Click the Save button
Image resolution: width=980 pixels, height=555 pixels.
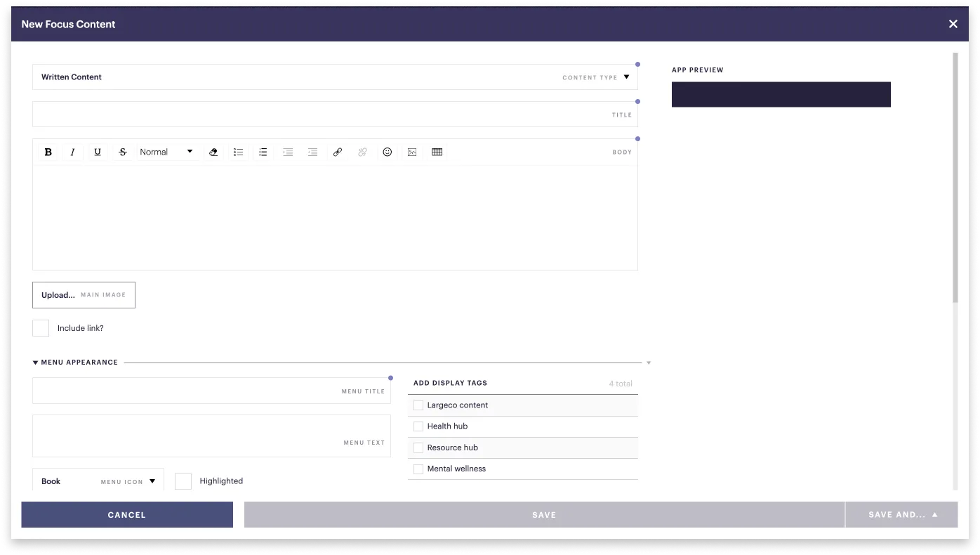pos(544,515)
